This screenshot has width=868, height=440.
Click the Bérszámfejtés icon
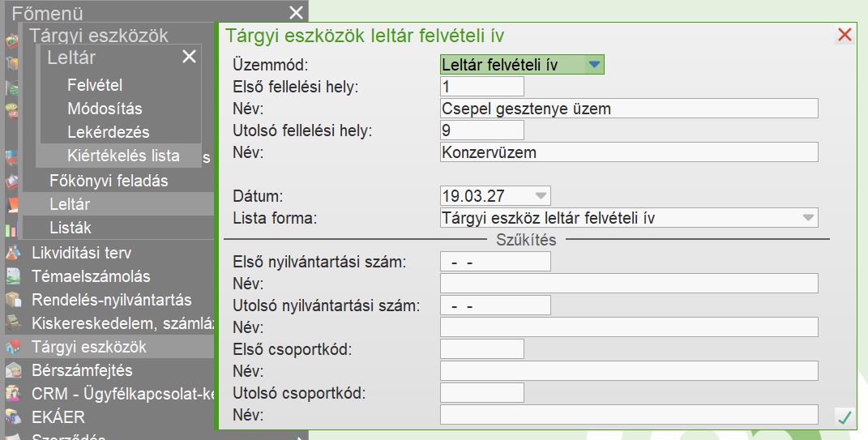click(x=13, y=370)
